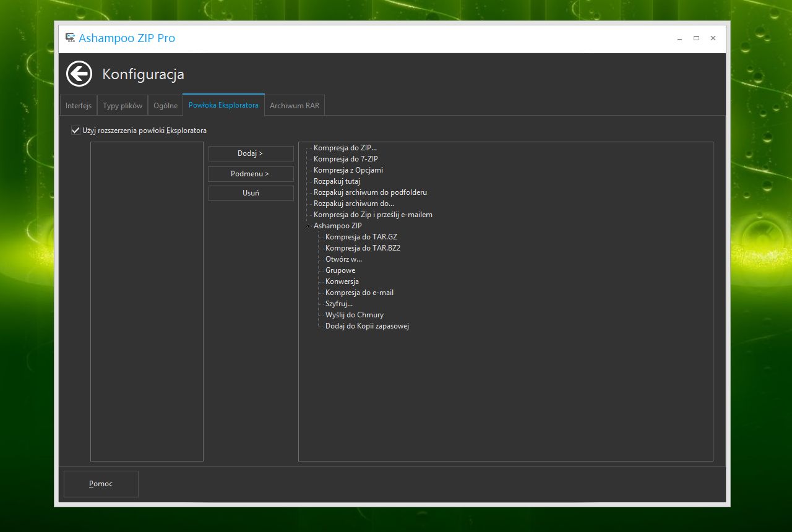Select the "Grupowe" entry
Screen dimensions: 792x532
click(340, 270)
